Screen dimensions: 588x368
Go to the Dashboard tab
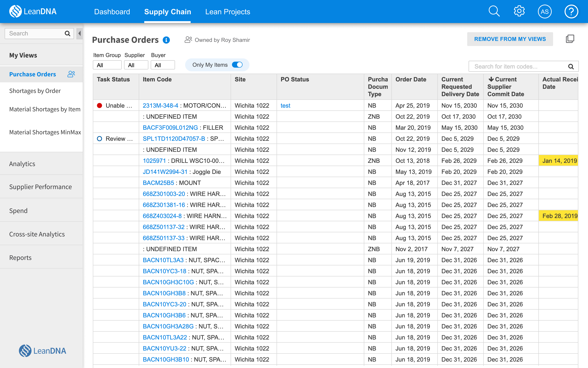[112, 12]
